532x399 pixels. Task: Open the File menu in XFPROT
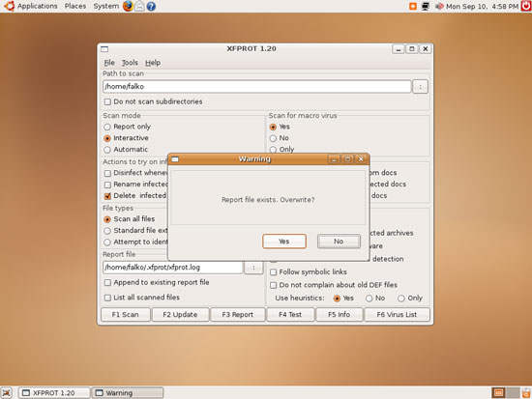click(x=109, y=63)
